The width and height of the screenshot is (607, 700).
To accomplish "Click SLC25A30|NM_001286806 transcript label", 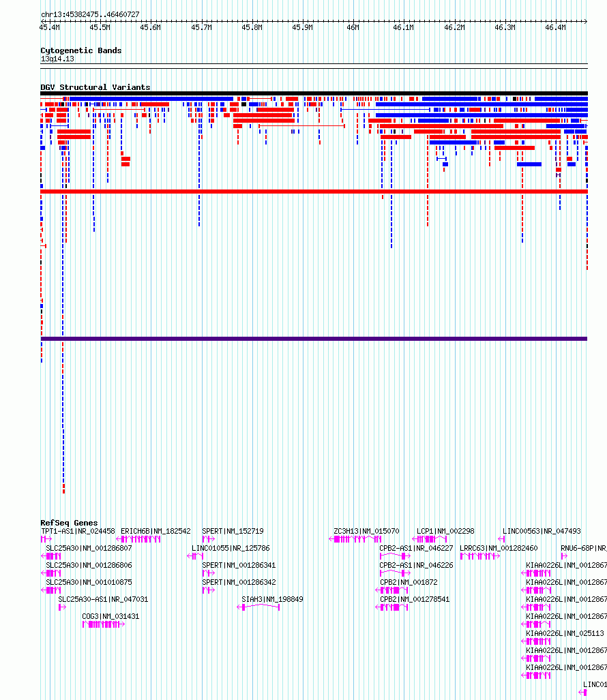I will [89, 565].
